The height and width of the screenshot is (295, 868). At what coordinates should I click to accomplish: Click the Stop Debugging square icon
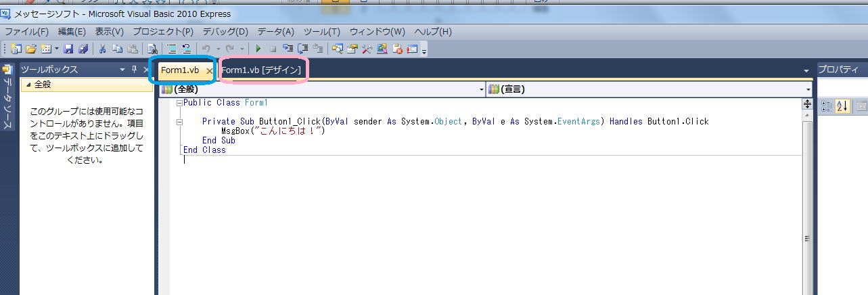[273, 49]
